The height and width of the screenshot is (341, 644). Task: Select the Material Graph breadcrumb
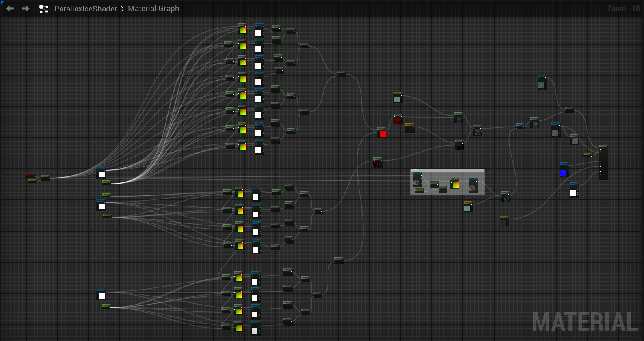point(153,9)
